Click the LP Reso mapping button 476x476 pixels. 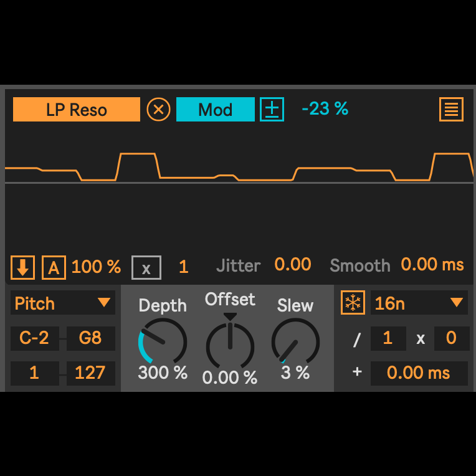pyautogui.click(x=77, y=110)
